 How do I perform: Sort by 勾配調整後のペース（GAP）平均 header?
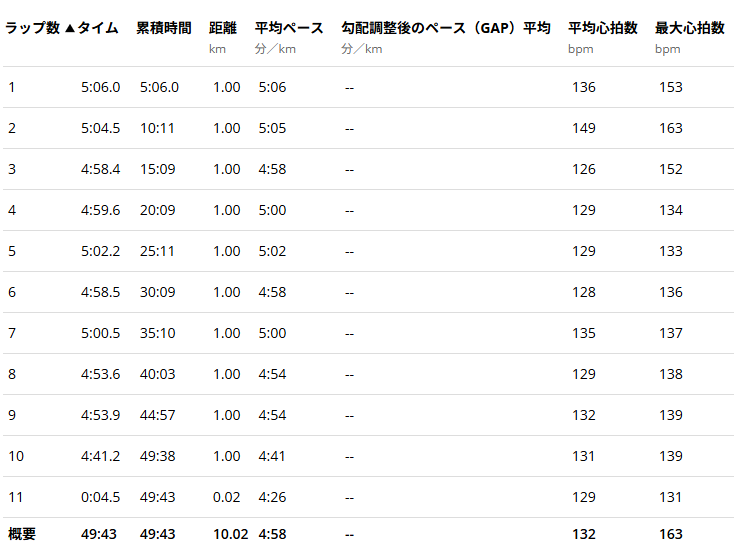tap(445, 28)
